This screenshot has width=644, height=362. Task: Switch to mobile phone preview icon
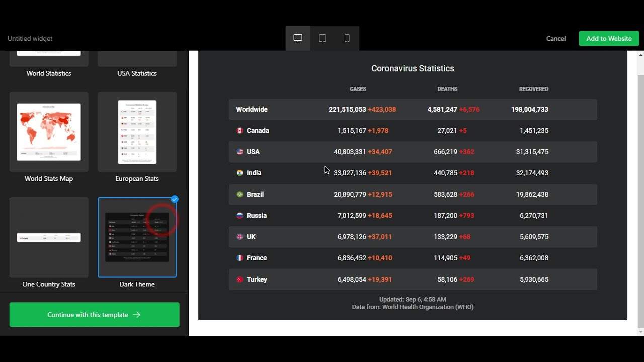pos(347,38)
